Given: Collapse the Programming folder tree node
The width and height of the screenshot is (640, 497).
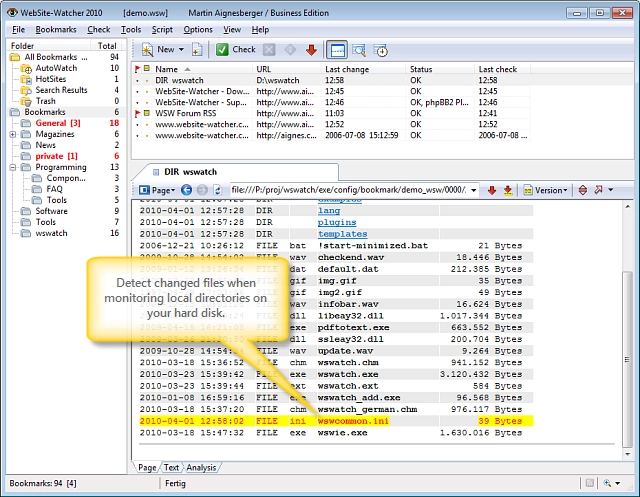Looking at the screenshot, I should (13, 167).
